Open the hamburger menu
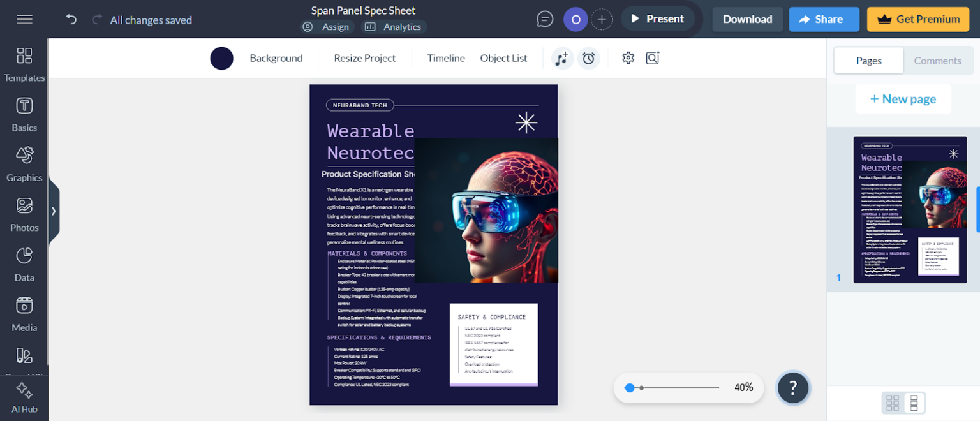 point(24,19)
